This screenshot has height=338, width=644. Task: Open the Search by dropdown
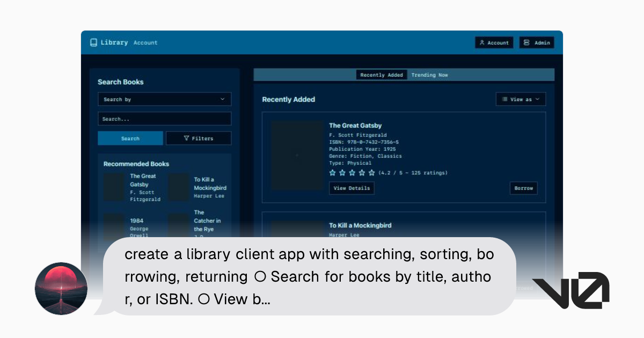pyautogui.click(x=164, y=99)
